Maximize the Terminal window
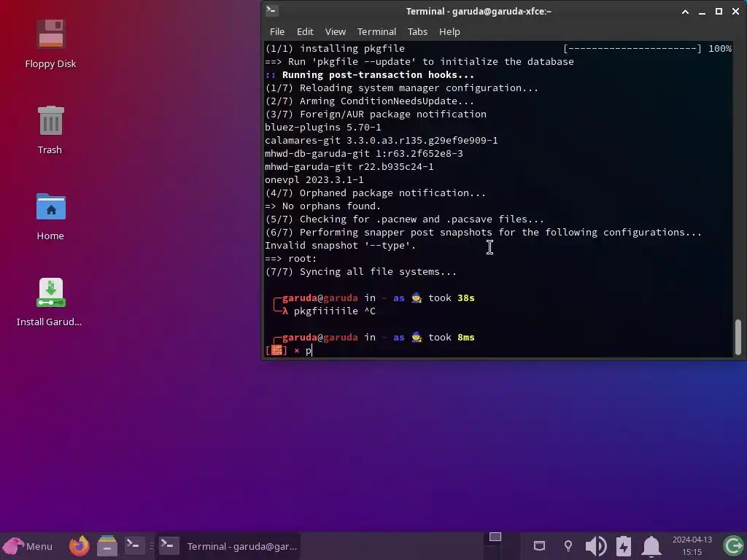Viewport: 747px width, 560px height. (x=719, y=12)
